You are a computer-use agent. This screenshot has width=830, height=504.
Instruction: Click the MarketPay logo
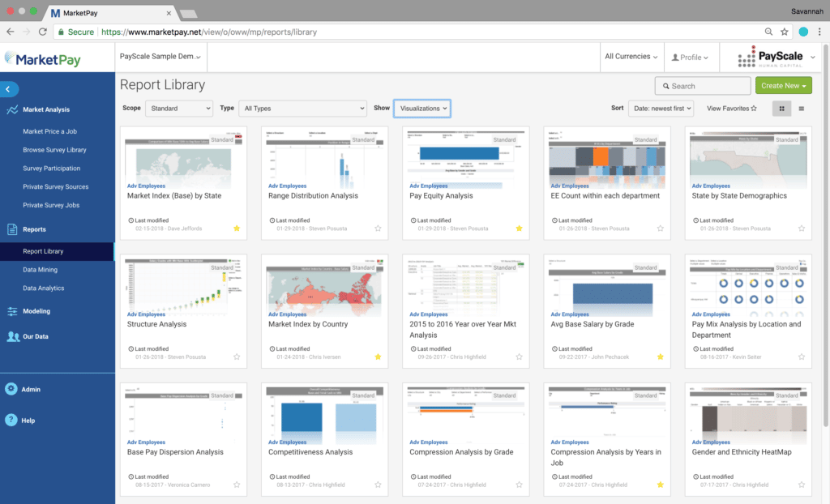click(x=43, y=59)
